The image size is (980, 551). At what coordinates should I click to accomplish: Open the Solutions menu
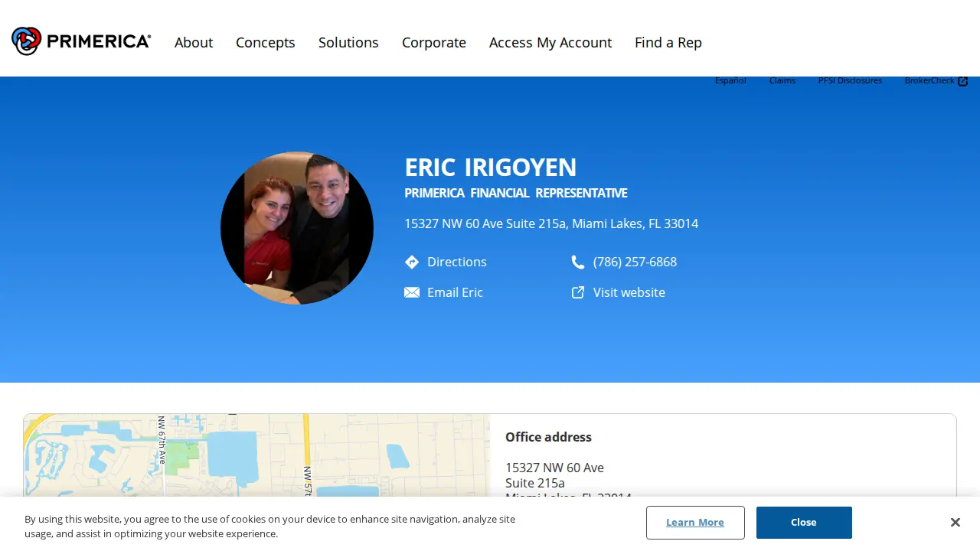coord(348,42)
